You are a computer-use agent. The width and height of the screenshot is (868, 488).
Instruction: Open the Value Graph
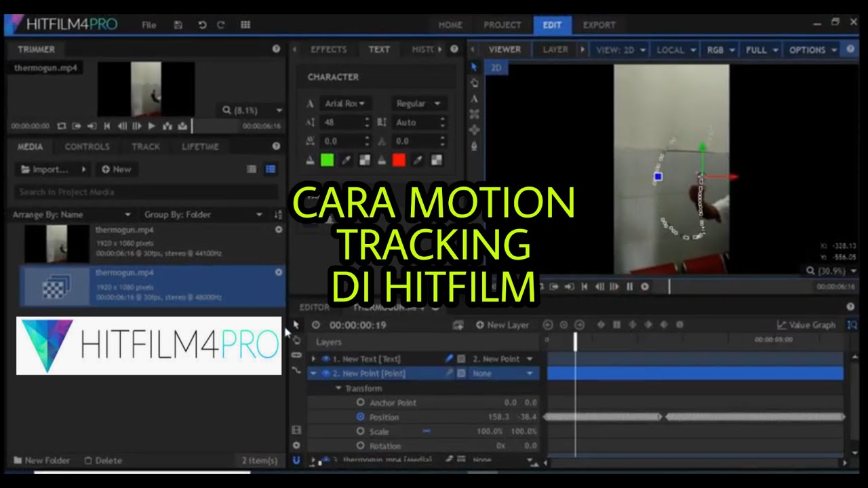click(806, 325)
